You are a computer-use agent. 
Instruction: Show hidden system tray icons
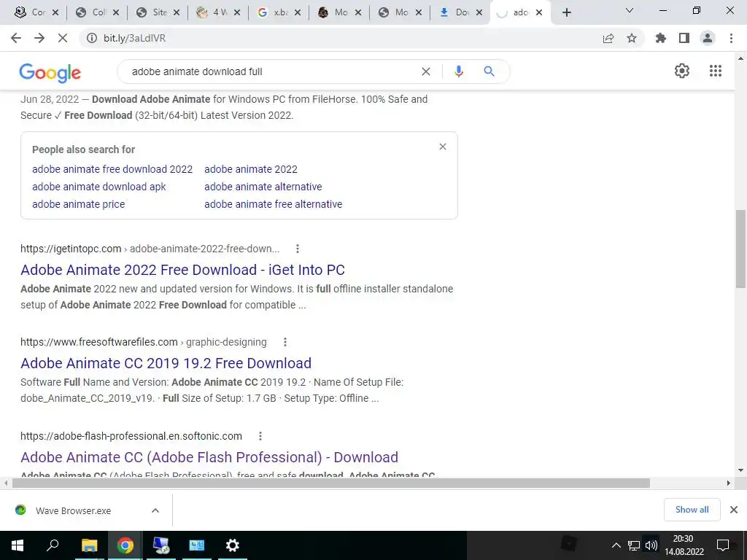(x=616, y=545)
